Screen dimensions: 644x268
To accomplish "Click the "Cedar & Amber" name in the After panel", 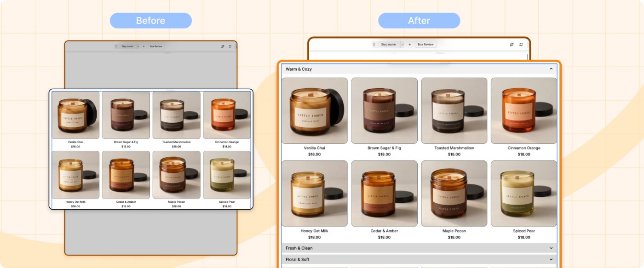I will [385, 231].
